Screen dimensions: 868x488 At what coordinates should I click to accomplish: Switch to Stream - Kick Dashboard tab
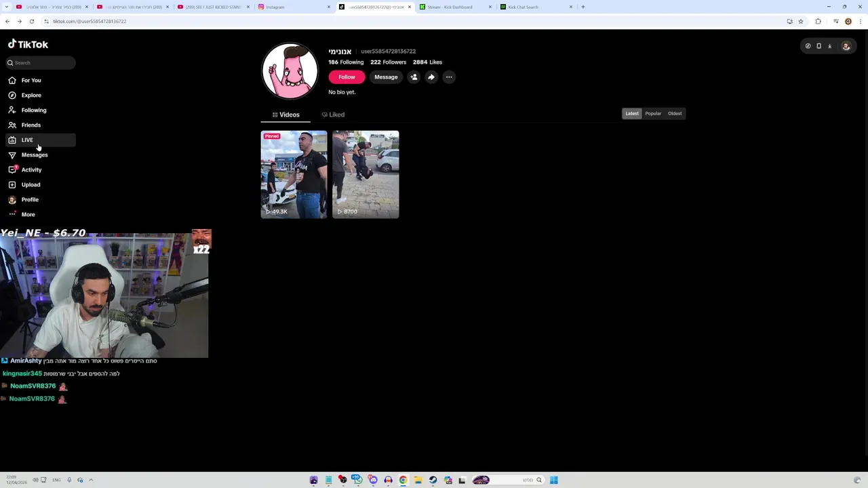[x=454, y=7]
